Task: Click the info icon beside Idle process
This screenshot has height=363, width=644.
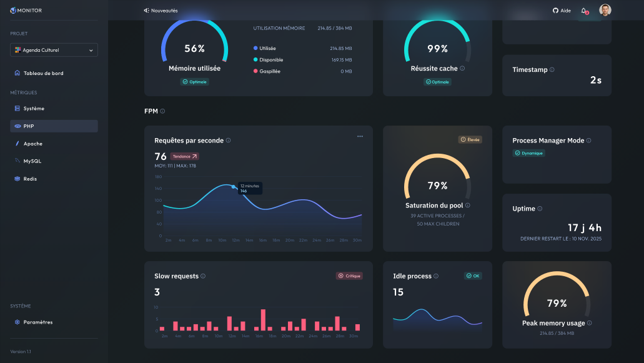Action: (436, 276)
